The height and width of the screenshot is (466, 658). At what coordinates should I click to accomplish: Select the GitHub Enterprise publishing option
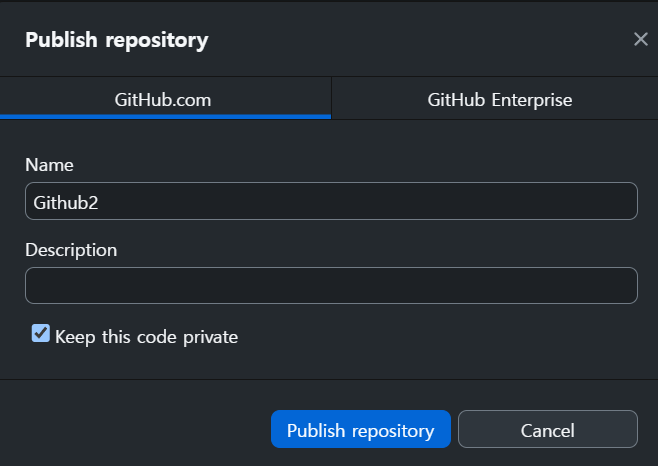click(499, 100)
